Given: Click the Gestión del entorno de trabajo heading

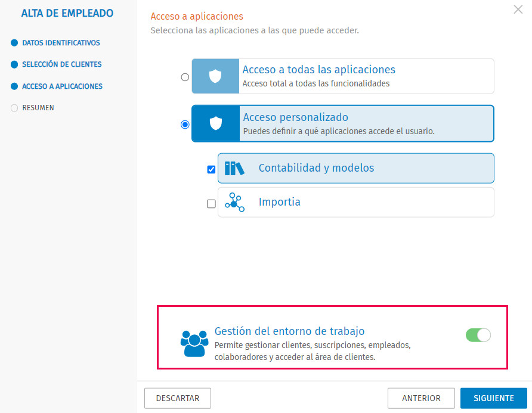Looking at the screenshot, I should tap(289, 331).
